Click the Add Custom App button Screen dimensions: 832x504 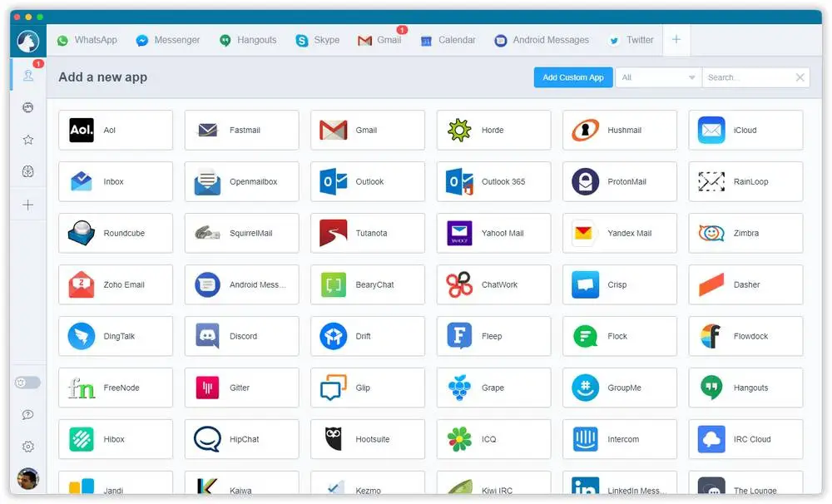[573, 77]
